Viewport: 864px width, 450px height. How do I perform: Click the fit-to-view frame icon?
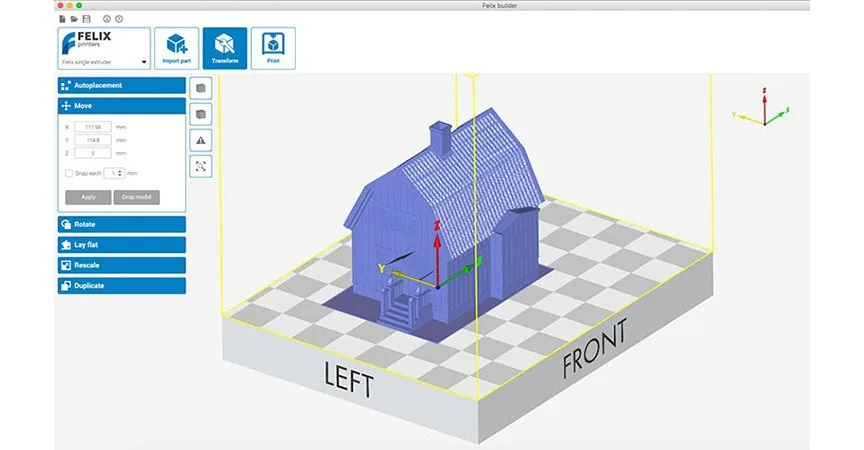point(201,166)
